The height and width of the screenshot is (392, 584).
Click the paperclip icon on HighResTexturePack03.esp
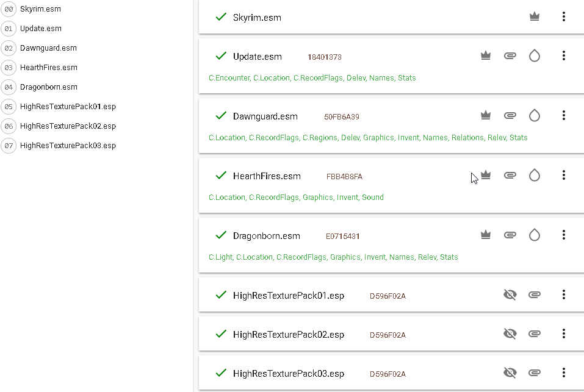(x=535, y=372)
